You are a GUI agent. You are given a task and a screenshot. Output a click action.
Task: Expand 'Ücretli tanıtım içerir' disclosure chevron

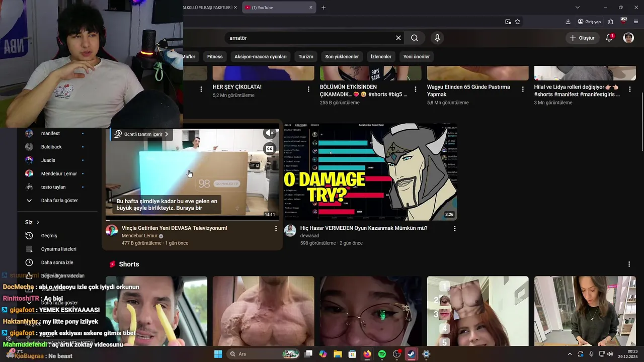[x=167, y=134]
